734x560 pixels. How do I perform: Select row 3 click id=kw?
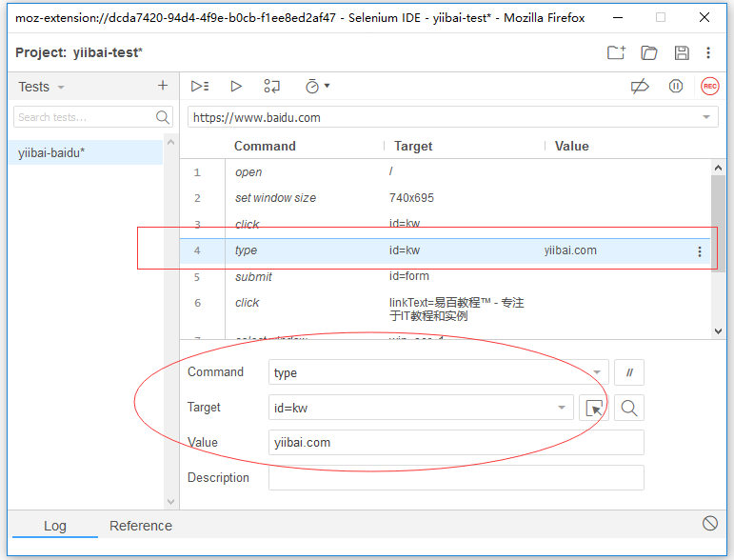(x=445, y=224)
